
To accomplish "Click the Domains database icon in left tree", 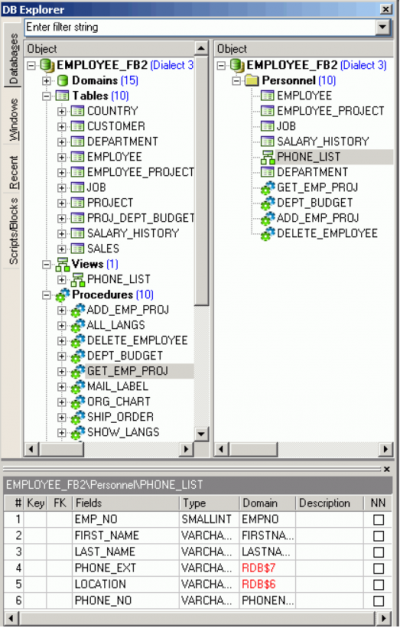I will point(62,81).
